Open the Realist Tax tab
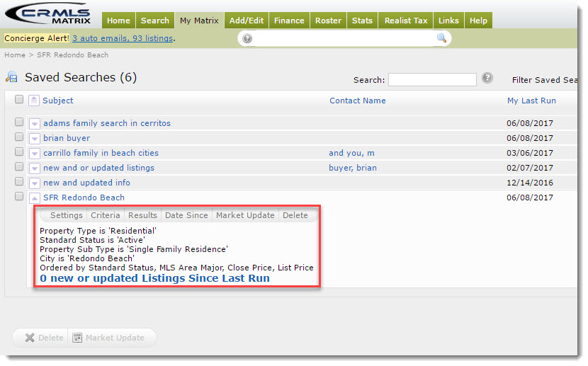This screenshot has width=588, height=366. pos(406,21)
